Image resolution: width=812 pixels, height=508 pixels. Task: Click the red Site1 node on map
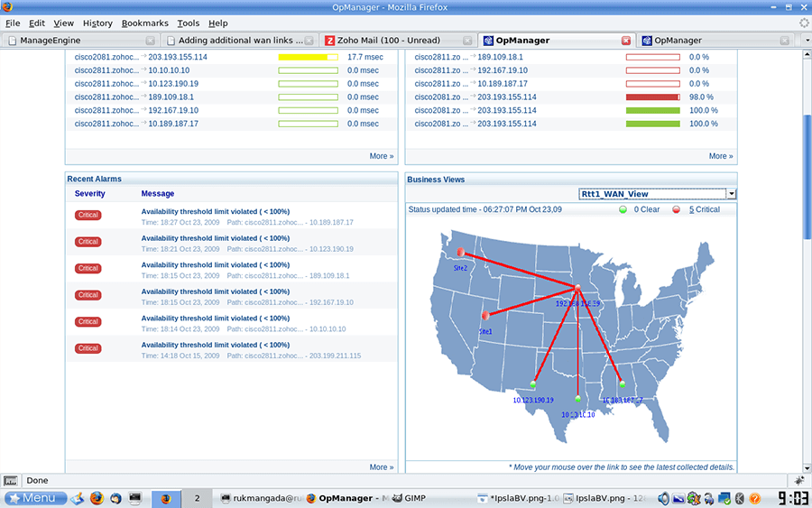pos(485,316)
